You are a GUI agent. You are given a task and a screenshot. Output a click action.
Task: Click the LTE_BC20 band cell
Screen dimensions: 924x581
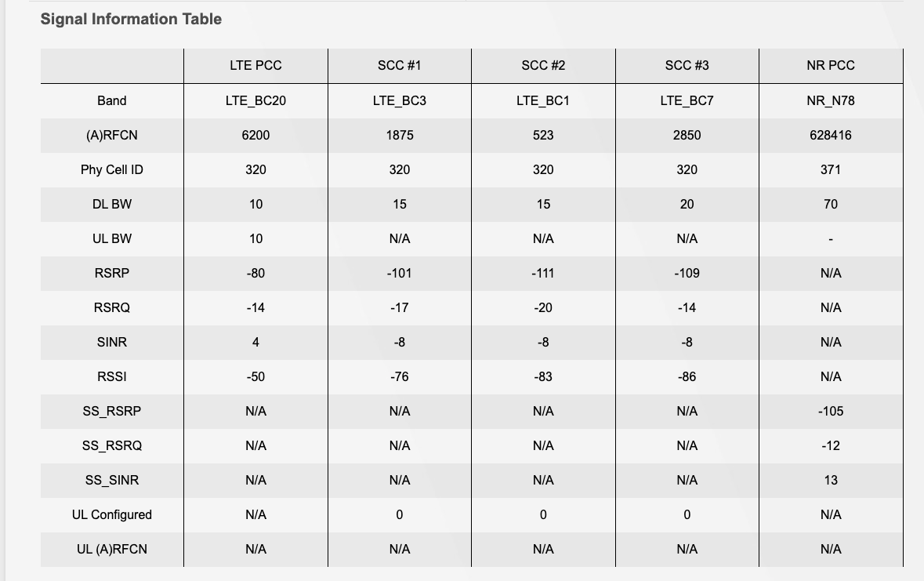pos(255,100)
